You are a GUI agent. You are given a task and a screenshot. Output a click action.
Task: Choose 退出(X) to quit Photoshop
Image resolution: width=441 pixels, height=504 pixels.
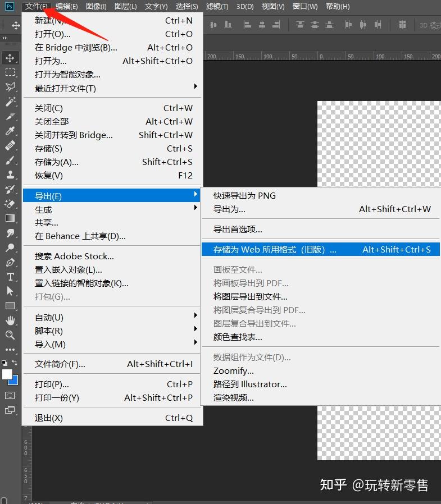tap(112, 418)
